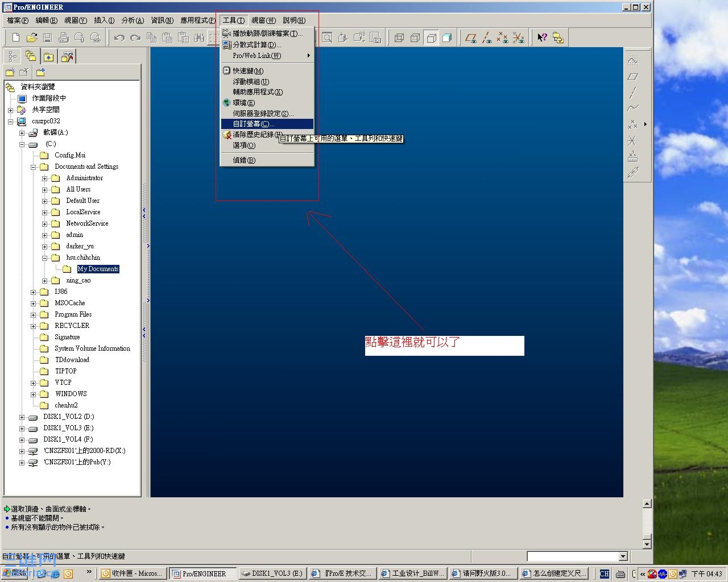Screen dimensions: 728x582
Task: Click the context-sensitive help cursor icon
Action: [543, 38]
